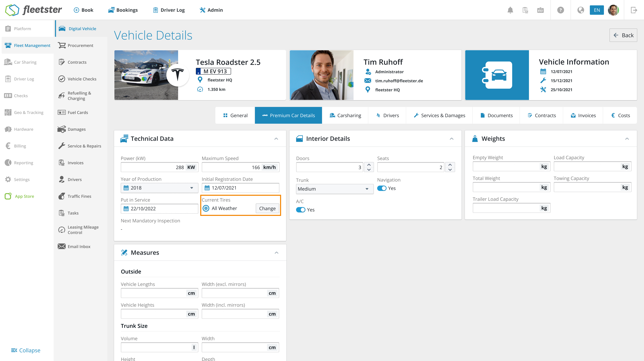
Task: Switch to the General tab
Action: pos(235,115)
